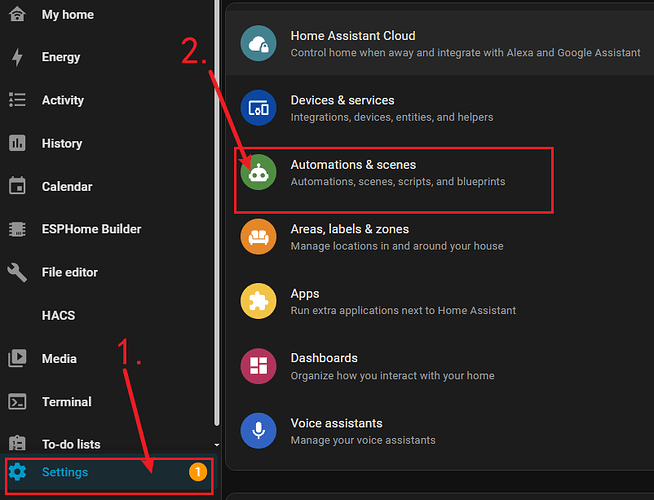Open Dashboards settings entry
Viewport: 654px width, 500px height.
pos(440,366)
